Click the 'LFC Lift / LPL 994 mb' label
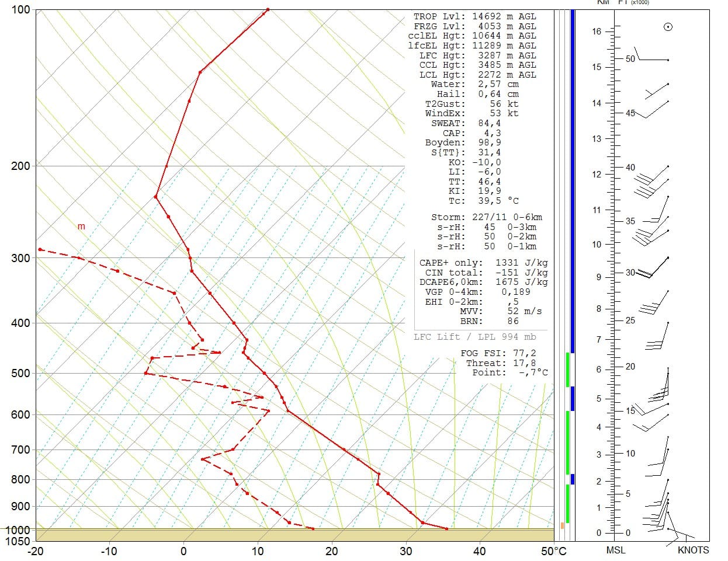 click(x=474, y=337)
